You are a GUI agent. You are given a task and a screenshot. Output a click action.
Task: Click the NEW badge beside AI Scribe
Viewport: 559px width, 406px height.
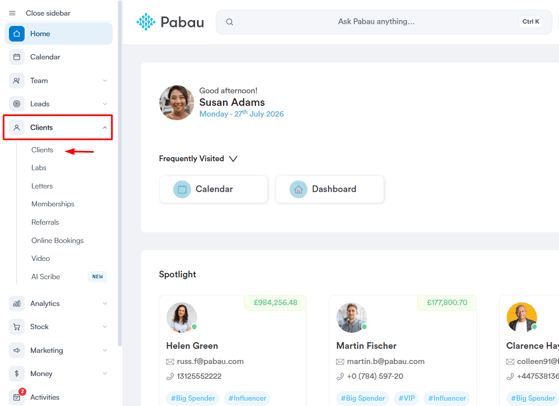pos(97,277)
